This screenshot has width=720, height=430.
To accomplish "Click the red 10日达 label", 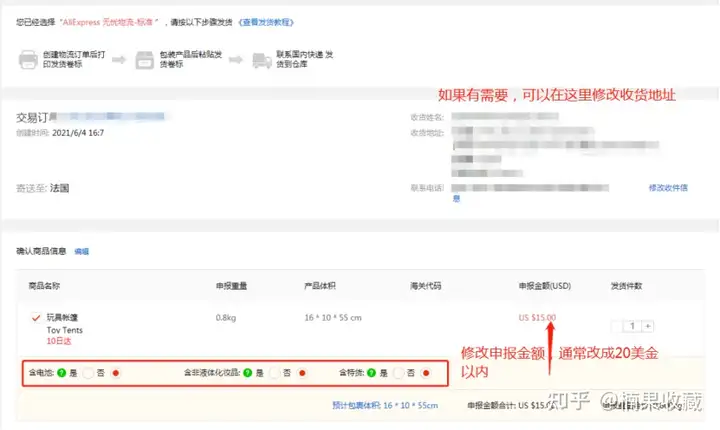I will [x=59, y=341].
